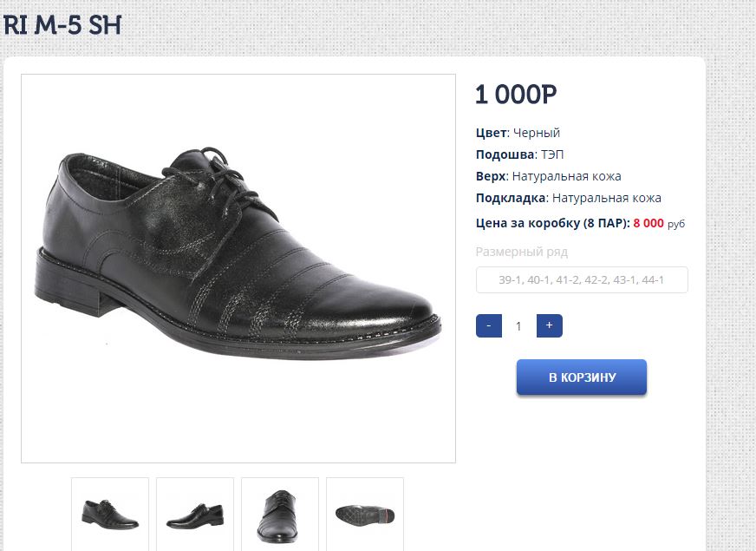Select second thumbnail, toe pointing left
Viewport: 756px width, 551px height.
pos(195,514)
